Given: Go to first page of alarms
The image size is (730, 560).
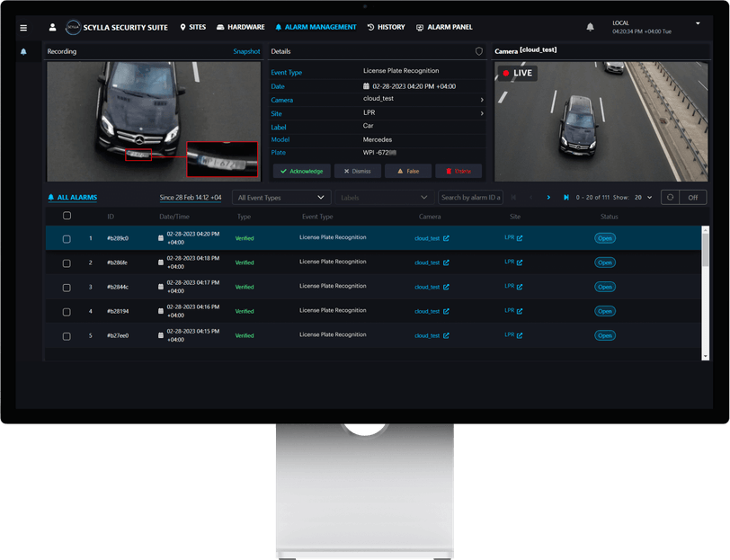Looking at the screenshot, I should tap(513, 198).
